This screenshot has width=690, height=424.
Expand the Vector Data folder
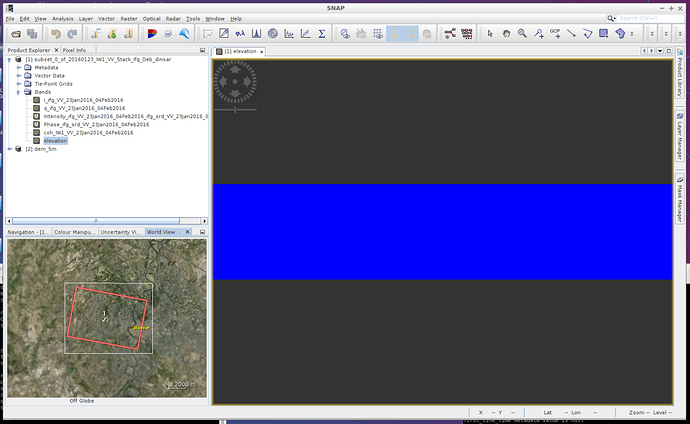pyautogui.click(x=18, y=76)
